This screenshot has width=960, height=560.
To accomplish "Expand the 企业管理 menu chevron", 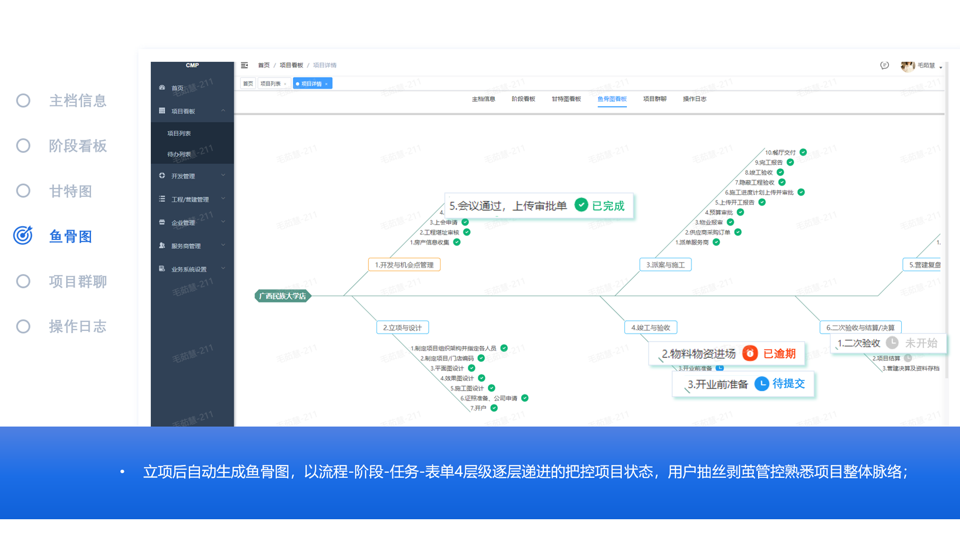I will click(223, 222).
